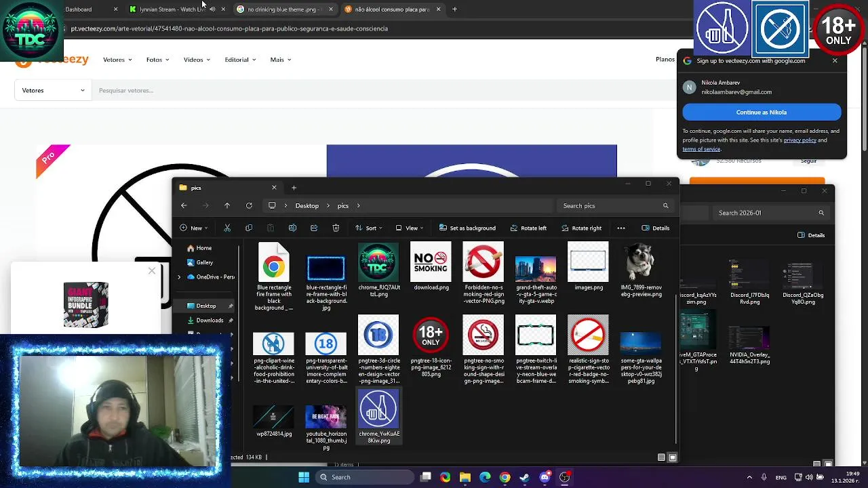This screenshot has height=488, width=868.
Task: Navigate back in the pics Explorer window
Action: pyautogui.click(x=184, y=205)
